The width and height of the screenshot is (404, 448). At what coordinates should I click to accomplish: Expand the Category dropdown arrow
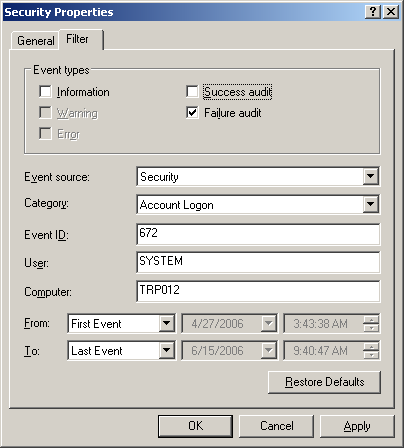pos(371,204)
